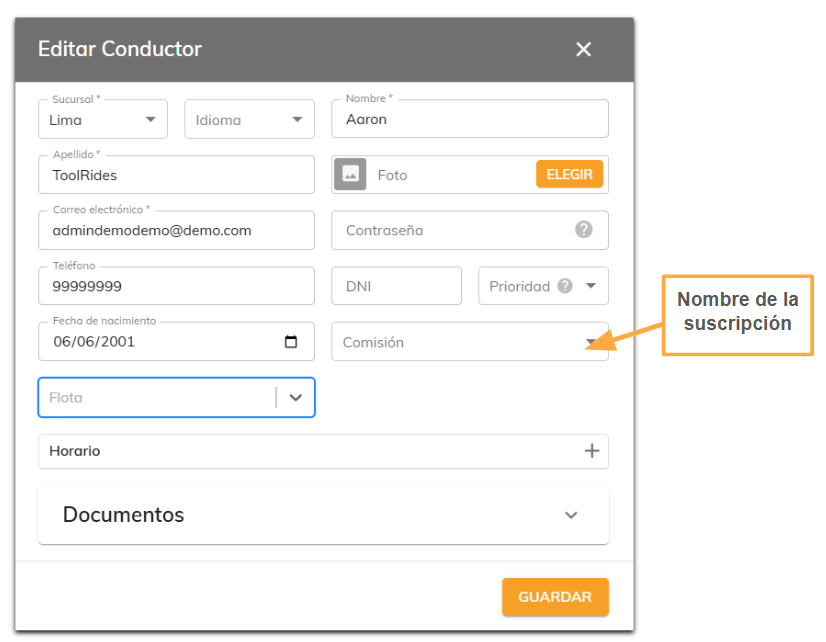
Task: Click the Prioridad help question mark icon
Action: (x=565, y=286)
